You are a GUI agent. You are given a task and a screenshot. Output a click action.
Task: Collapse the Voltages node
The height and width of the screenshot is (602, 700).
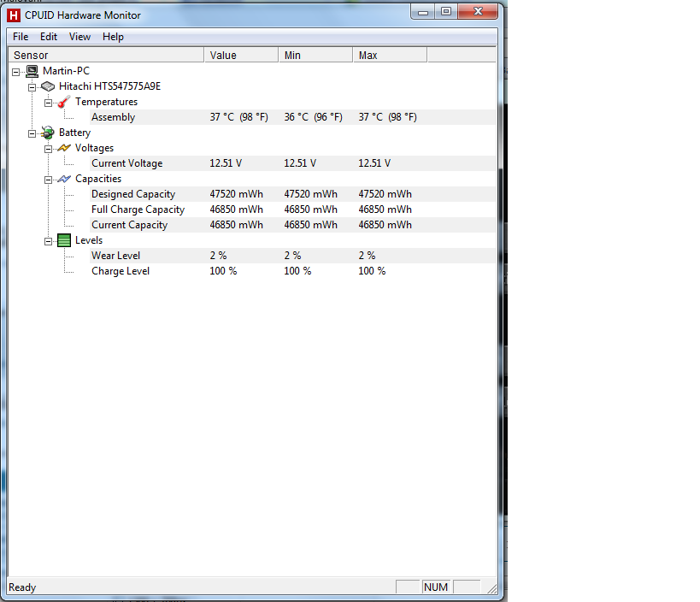(48, 149)
